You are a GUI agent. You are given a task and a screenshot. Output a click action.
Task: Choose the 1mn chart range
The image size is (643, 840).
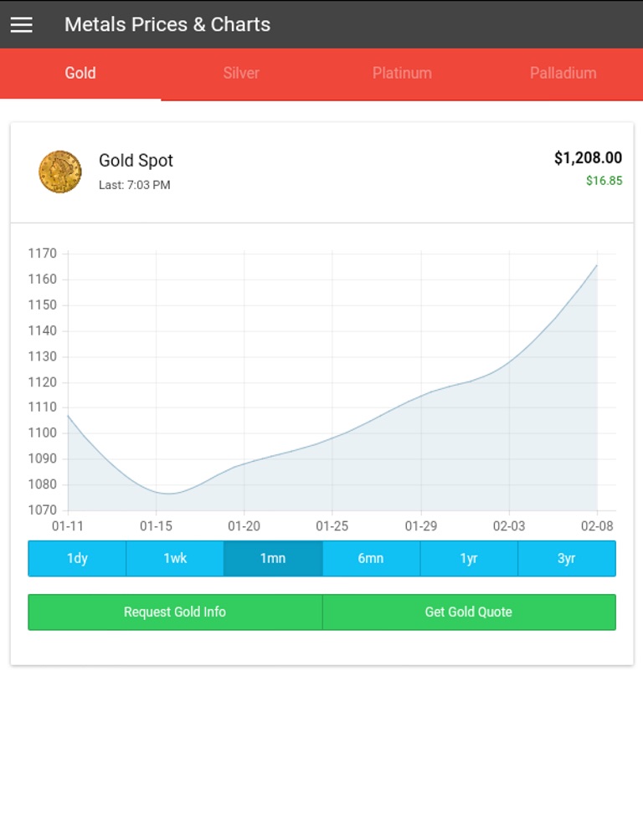click(273, 559)
